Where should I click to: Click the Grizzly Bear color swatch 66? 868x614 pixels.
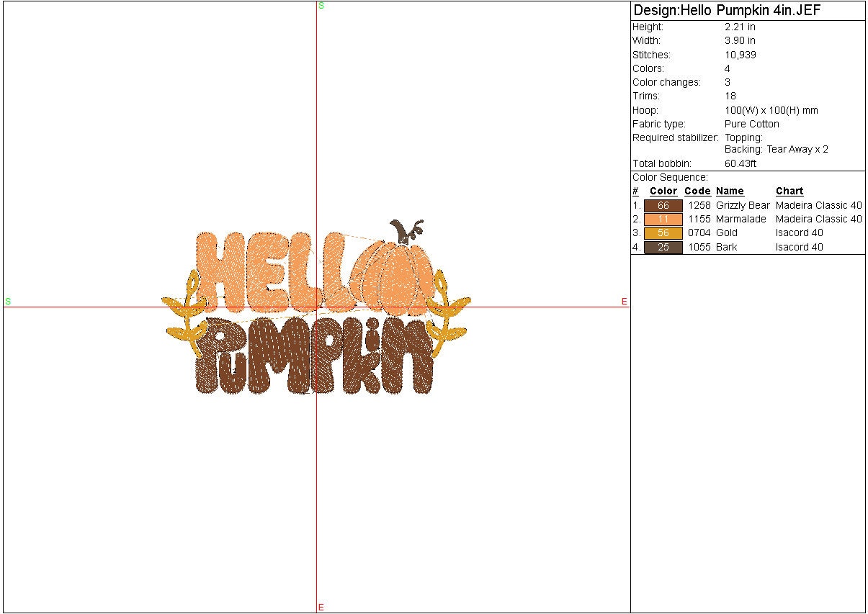pos(663,206)
